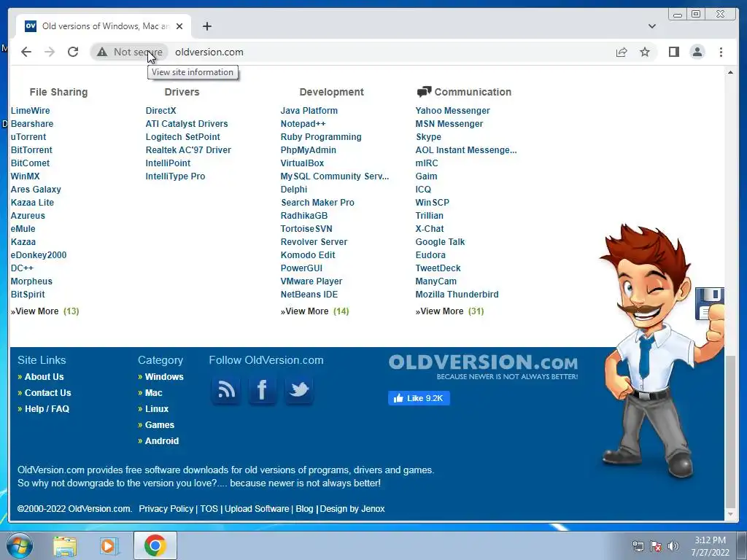
Task: Open the browser side panel
Action: click(673, 52)
